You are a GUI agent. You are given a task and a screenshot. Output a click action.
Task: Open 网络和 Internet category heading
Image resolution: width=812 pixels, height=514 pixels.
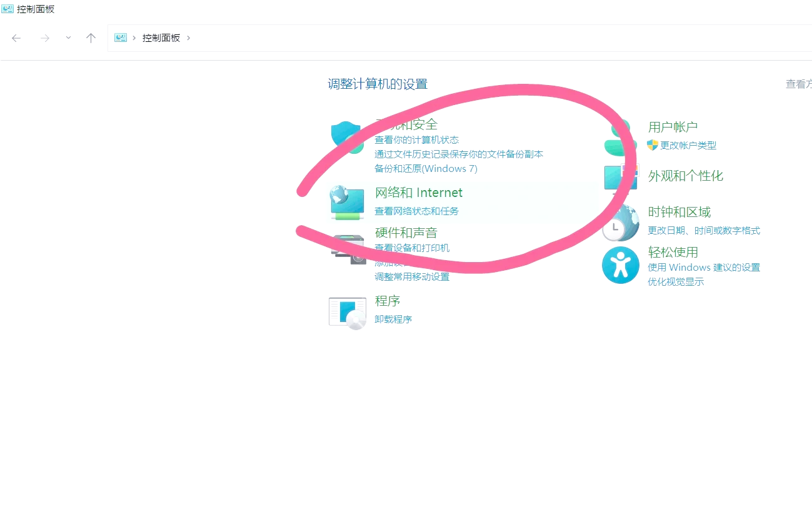[x=418, y=193]
